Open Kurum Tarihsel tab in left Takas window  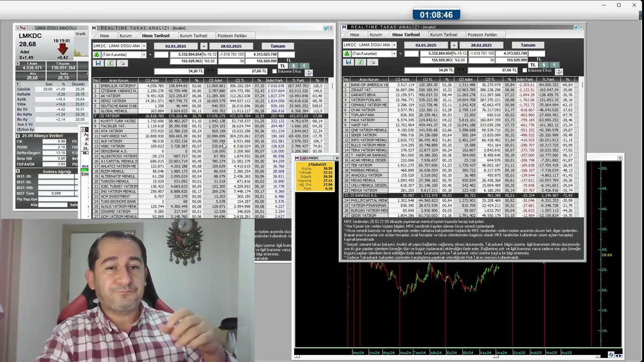point(194,36)
